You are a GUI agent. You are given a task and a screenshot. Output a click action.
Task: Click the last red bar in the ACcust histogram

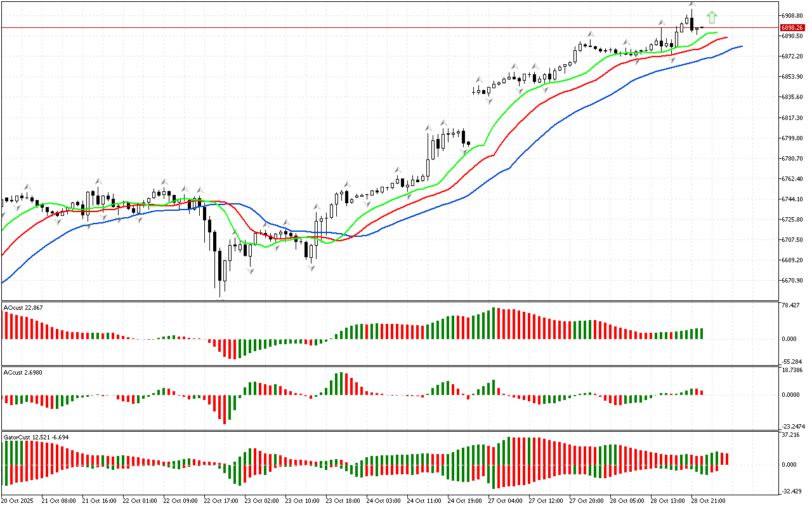(702, 392)
